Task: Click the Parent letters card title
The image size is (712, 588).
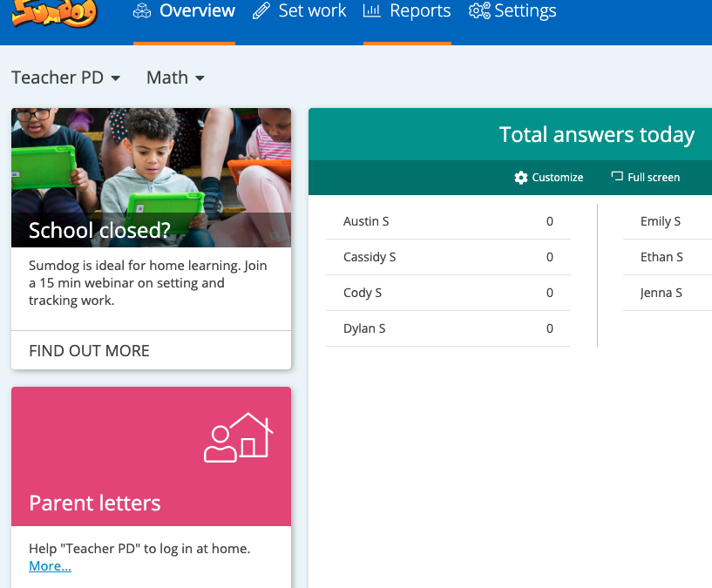Action: pos(95,504)
